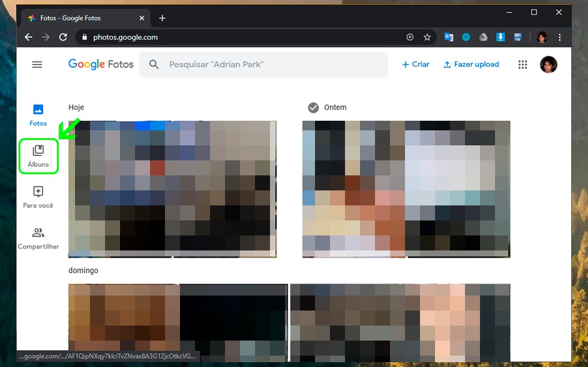Click the Hoje date heading

pos(76,108)
